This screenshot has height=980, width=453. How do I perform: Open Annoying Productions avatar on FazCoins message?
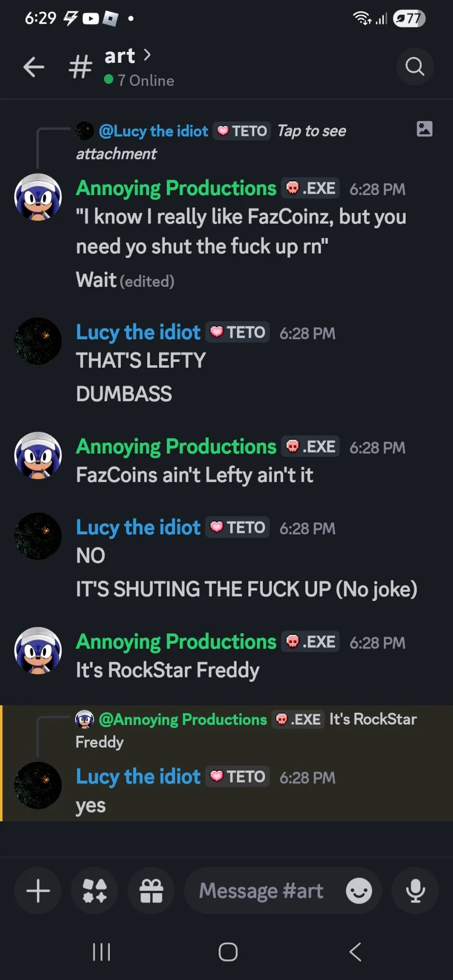tap(38, 456)
